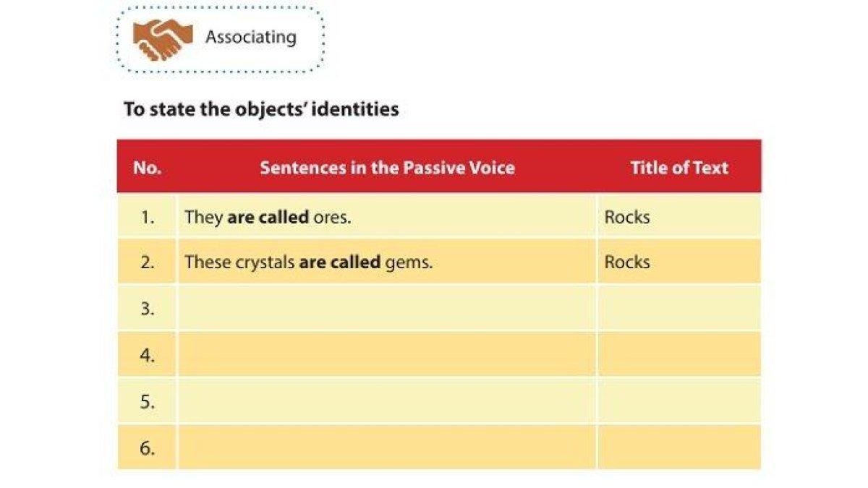This screenshot has height=488, width=868.
Task: Click the empty title cell in row 5
Action: [678, 401]
